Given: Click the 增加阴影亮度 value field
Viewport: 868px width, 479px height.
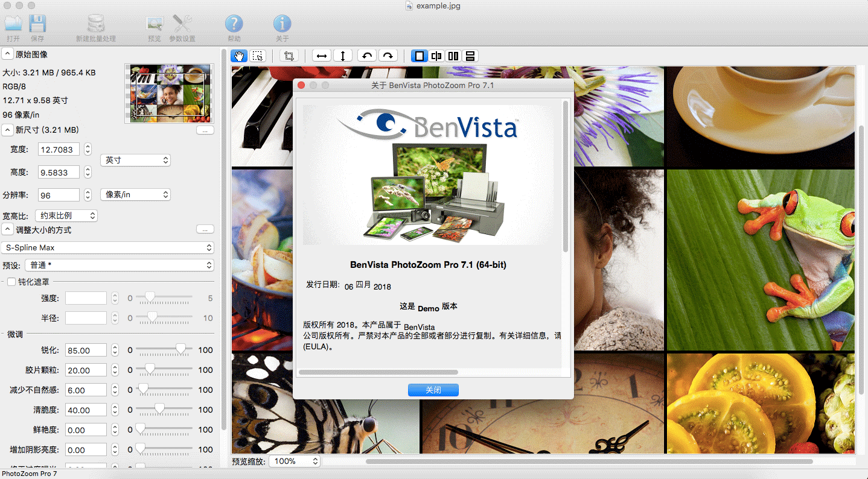Looking at the screenshot, I should (x=86, y=449).
